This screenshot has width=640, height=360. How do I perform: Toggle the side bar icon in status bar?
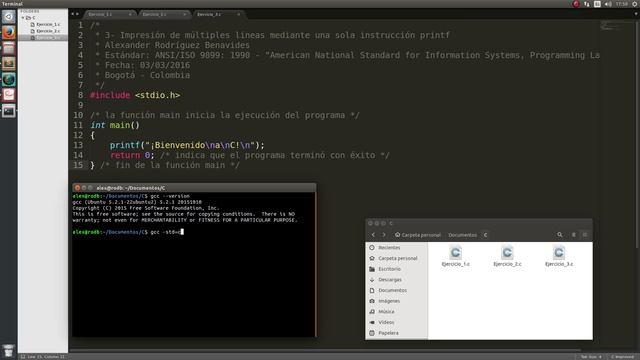click(23, 357)
